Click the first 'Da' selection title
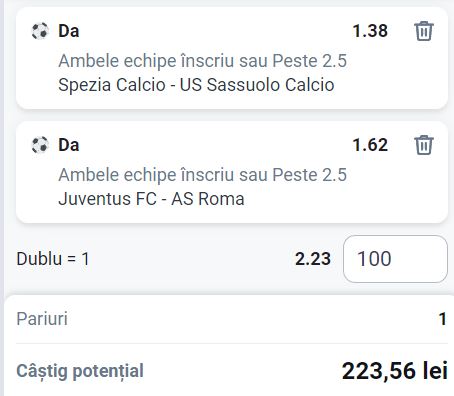This screenshot has width=454, height=396. coord(69,31)
